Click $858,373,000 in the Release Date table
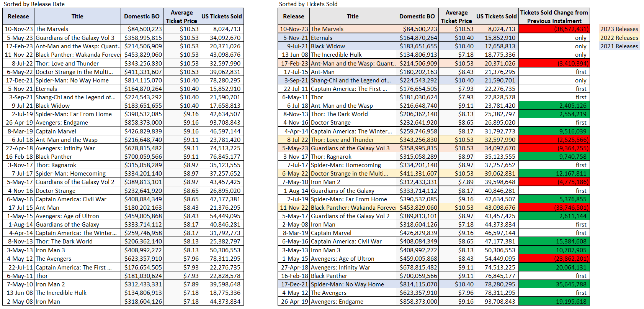The height and width of the screenshot is (309, 644). (143, 123)
